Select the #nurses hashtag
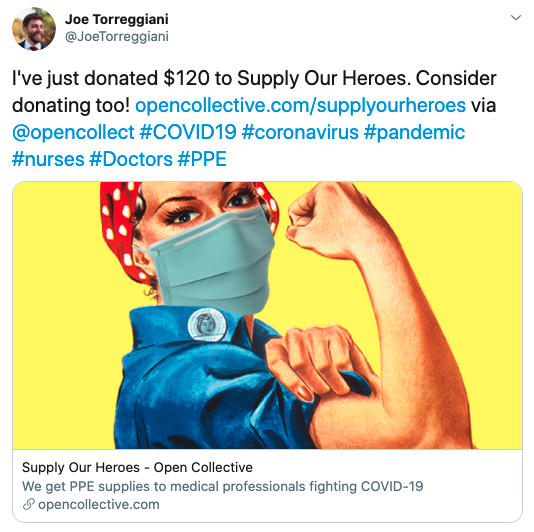Screen dimensions: 534x532 pyautogui.click(x=48, y=159)
